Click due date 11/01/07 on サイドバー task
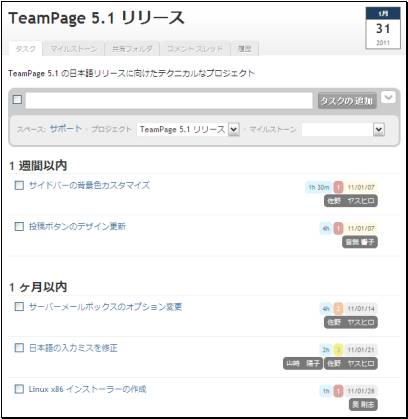 tap(361, 187)
